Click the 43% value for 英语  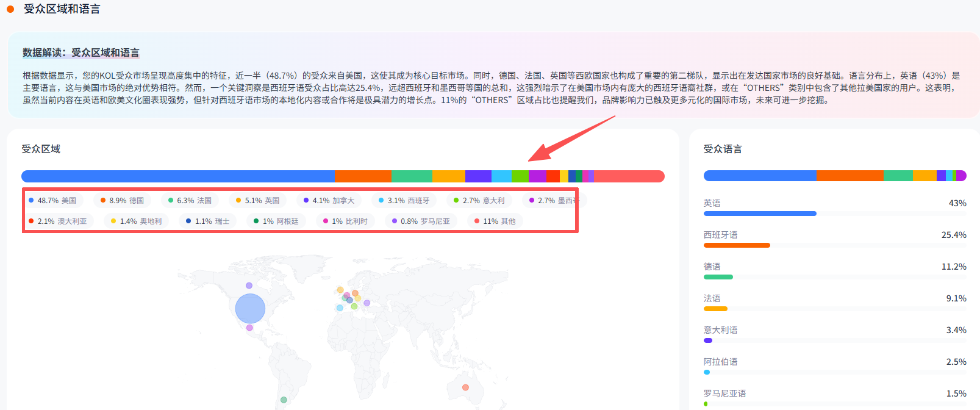tap(957, 203)
